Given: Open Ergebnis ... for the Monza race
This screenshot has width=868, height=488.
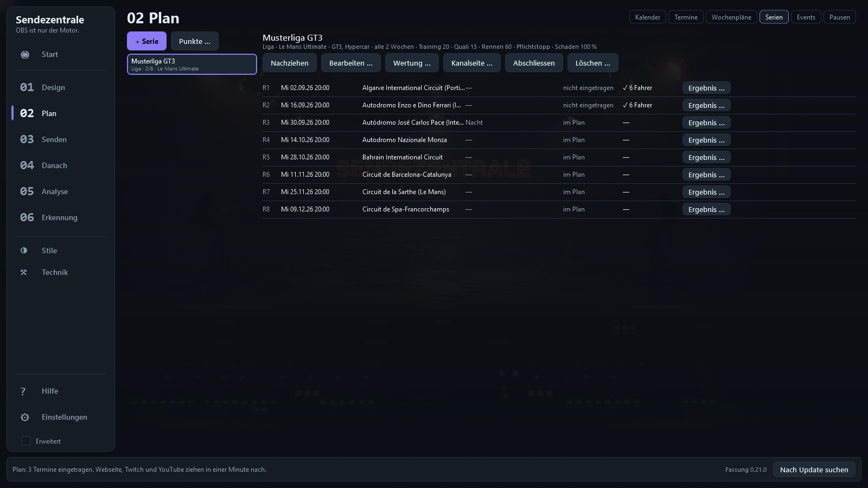Looking at the screenshot, I should (706, 140).
